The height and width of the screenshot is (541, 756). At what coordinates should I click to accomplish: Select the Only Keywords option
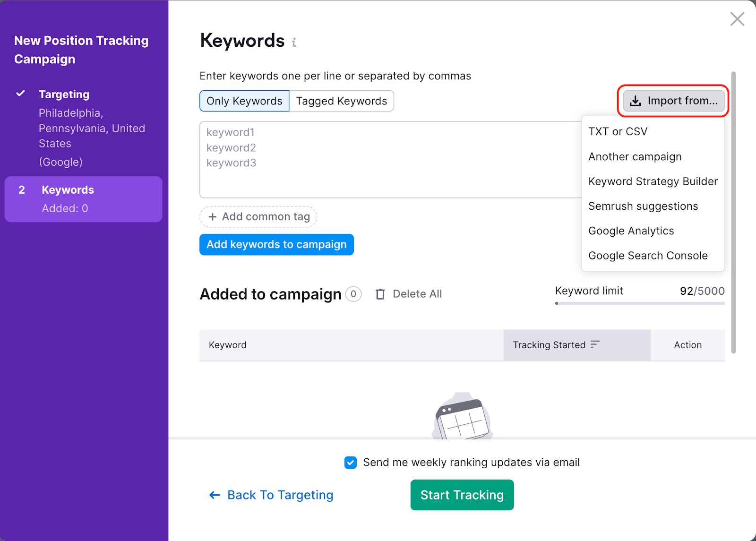pyautogui.click(x=244, y=101)
